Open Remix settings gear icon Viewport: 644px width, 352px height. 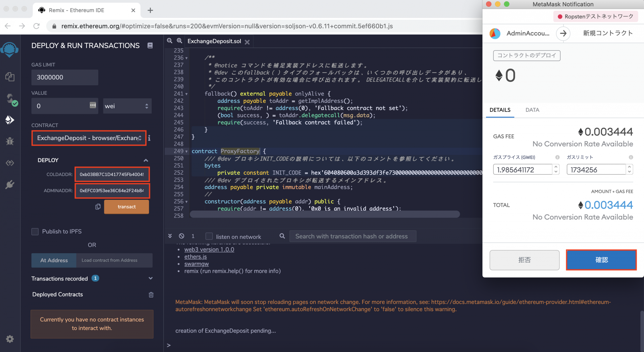10,339
